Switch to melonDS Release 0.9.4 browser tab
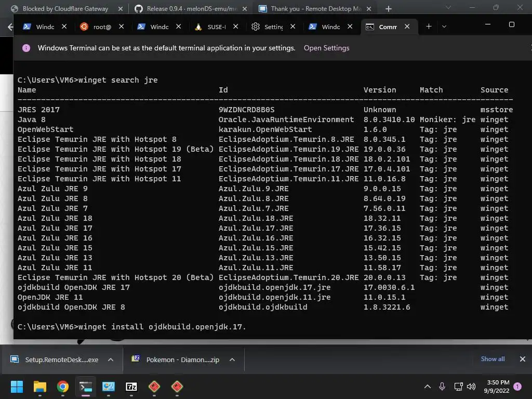The width and height of the screenshot is (532, 399). pyautogui.click(x=191, y=9)
